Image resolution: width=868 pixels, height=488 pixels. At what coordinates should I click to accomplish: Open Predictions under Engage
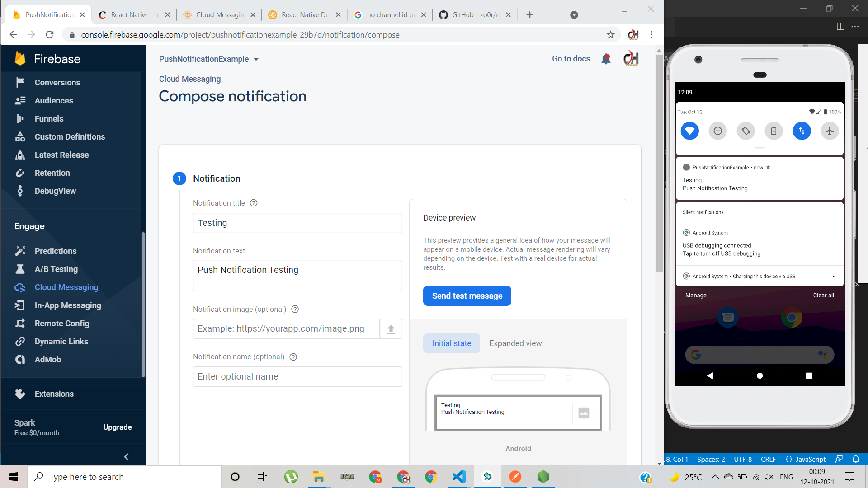click(x=56, y=251)
